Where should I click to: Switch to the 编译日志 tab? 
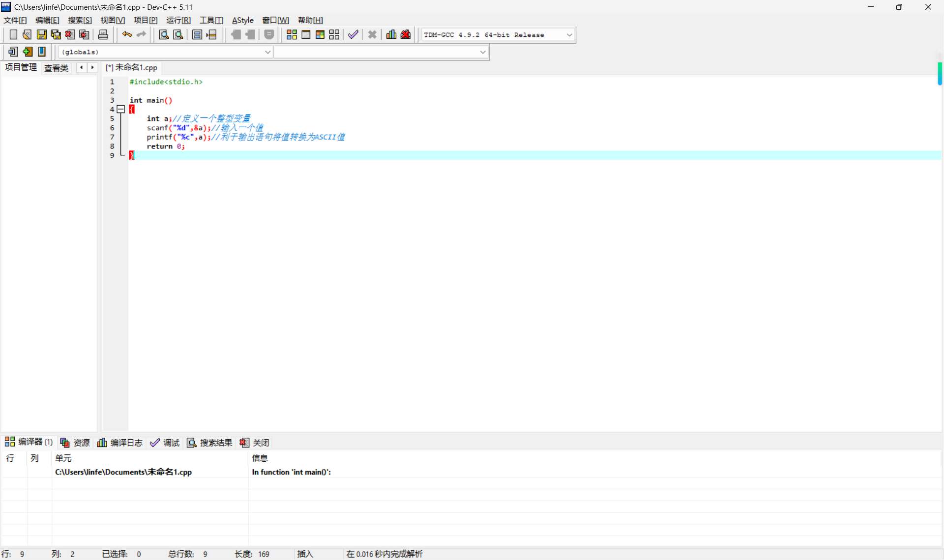point(120,443)
